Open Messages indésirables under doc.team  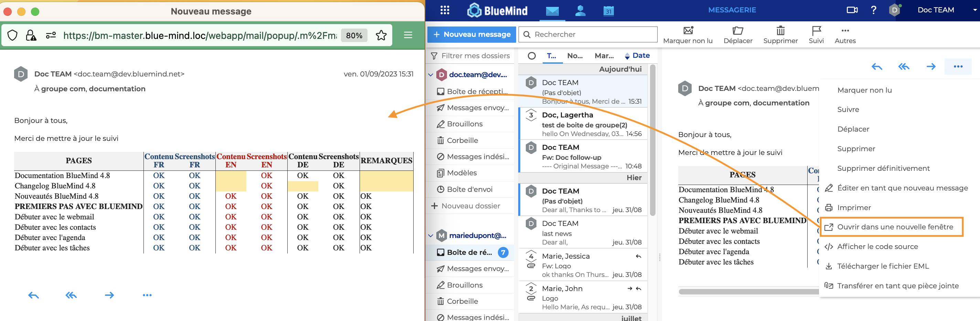click(471, 157)
